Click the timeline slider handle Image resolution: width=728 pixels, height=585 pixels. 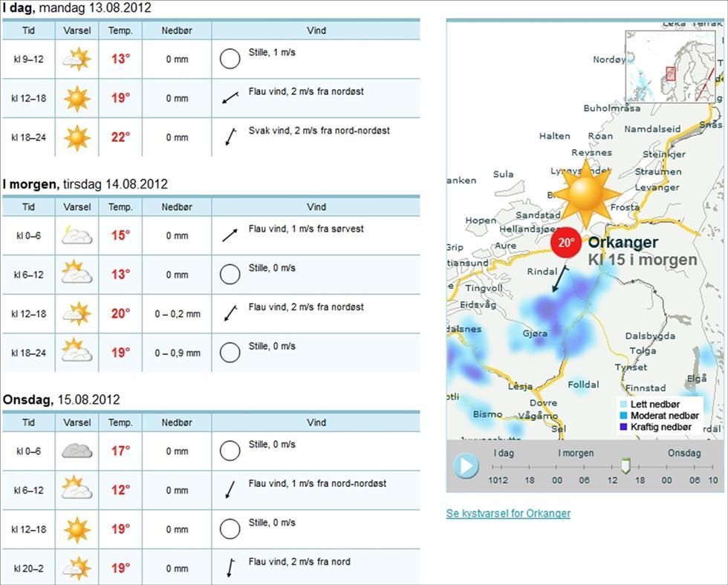pyautogui.click(x=625, y=466)
